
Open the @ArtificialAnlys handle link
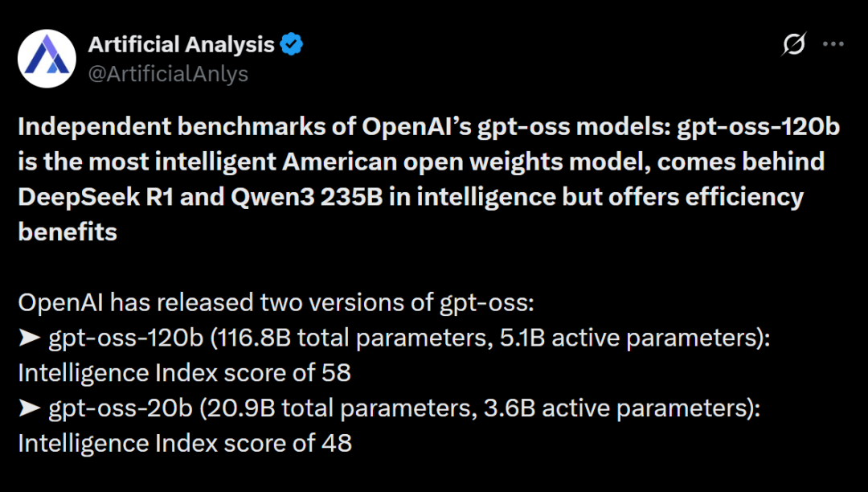(x=168, y=74)
